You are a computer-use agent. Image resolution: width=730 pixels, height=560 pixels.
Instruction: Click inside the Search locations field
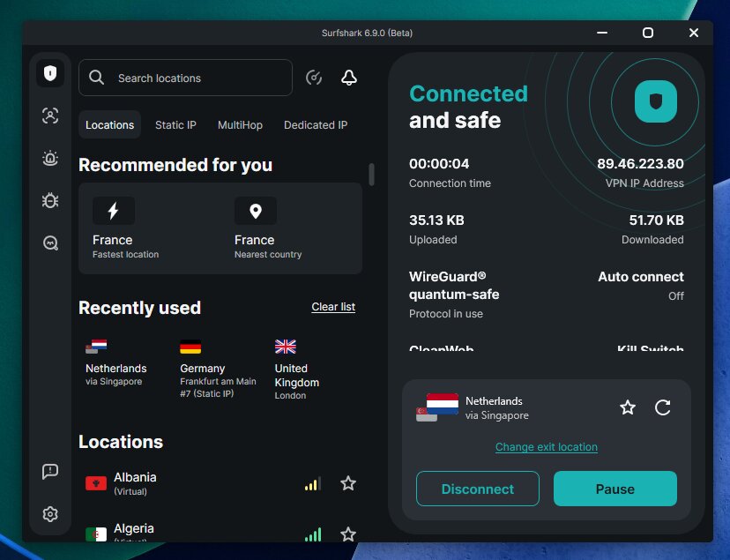pyautogui.click(x=185, y=78)
